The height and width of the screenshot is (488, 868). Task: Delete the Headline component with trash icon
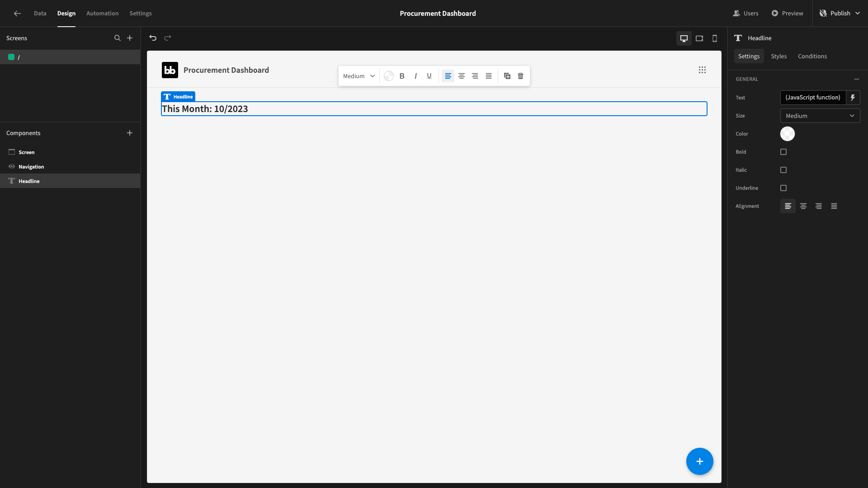point(521,76)
